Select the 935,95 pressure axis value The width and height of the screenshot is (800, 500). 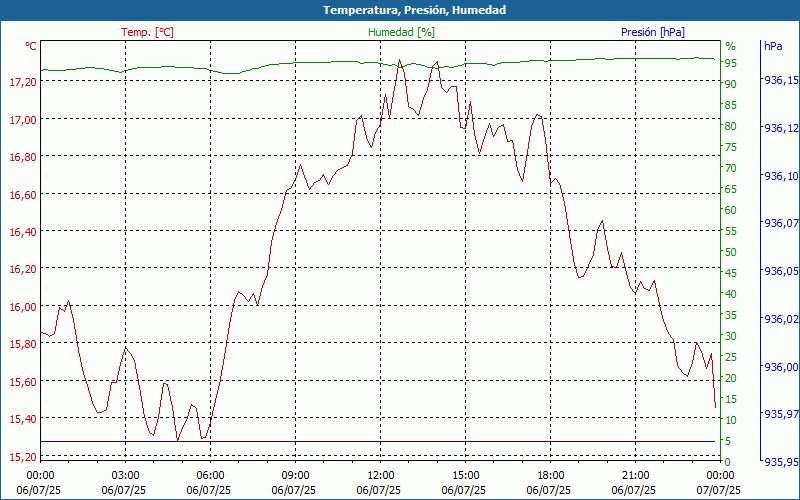[781, 462]
